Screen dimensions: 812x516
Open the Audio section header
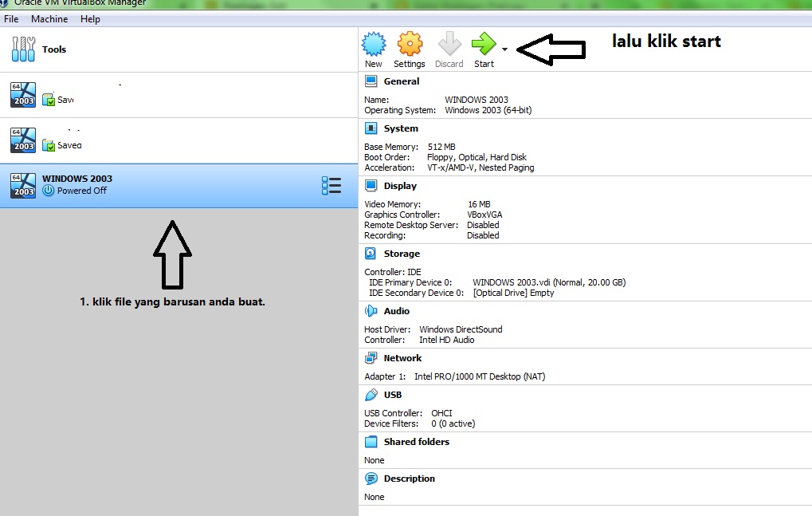click(397, 311)
